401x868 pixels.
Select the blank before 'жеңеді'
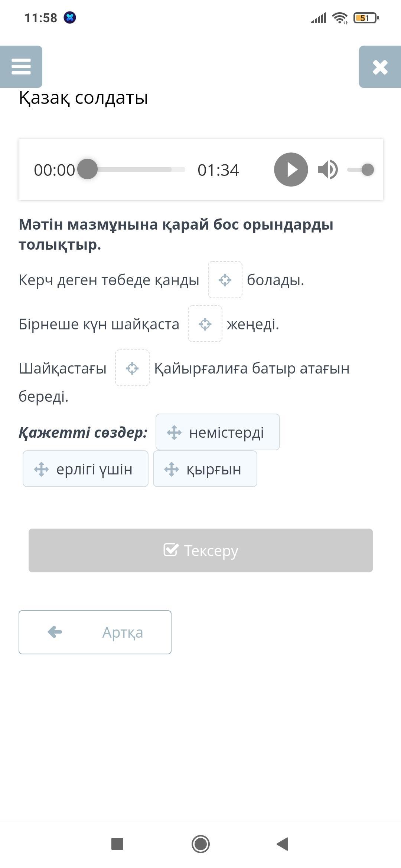[205, 324]
